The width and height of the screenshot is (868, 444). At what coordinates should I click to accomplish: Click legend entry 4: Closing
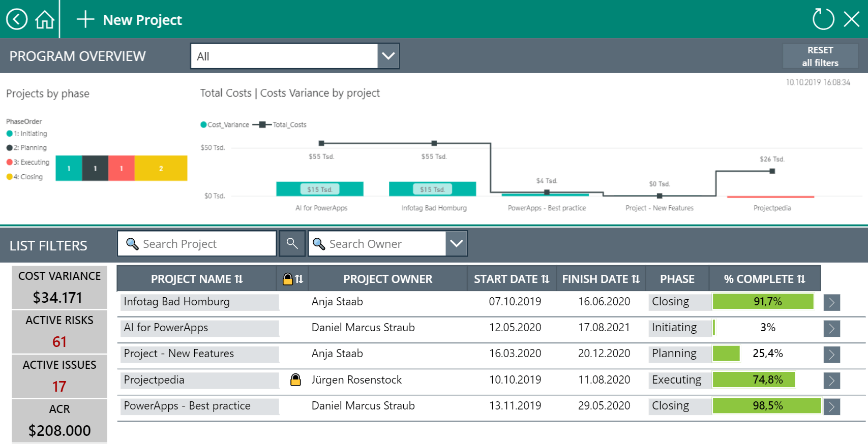point(24,177)
